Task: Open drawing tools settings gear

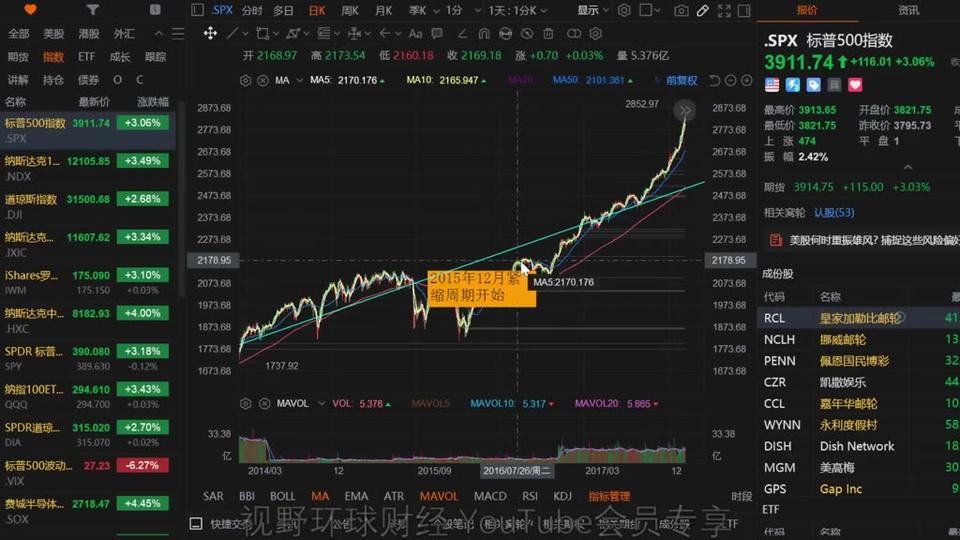Action: (x=595, y=33)
